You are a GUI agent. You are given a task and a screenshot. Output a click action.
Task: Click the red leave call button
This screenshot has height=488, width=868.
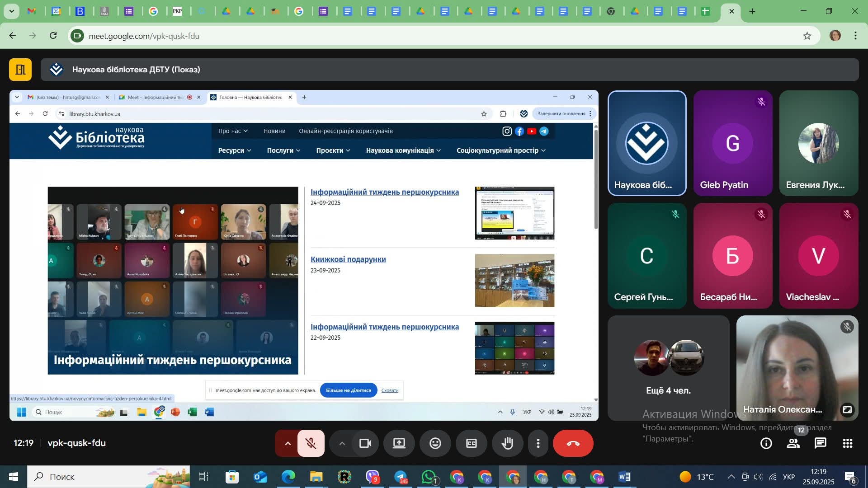coord(573,443)
